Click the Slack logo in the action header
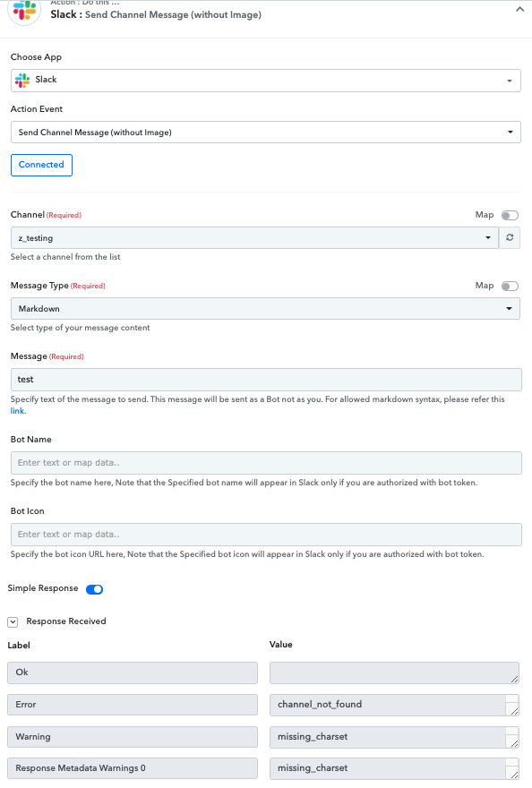 24,11
